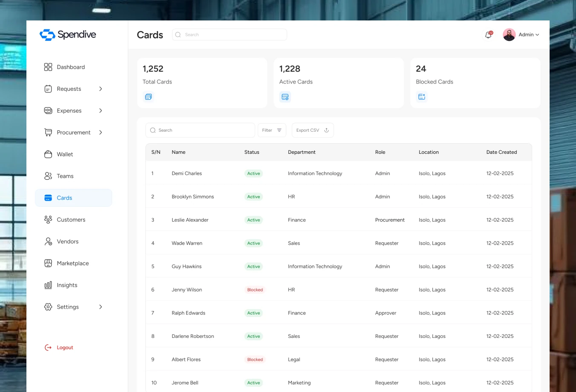Click the Vendors sidebar icon
The height and width of the screenshot is (392, 576).
(x=48, y=242)
